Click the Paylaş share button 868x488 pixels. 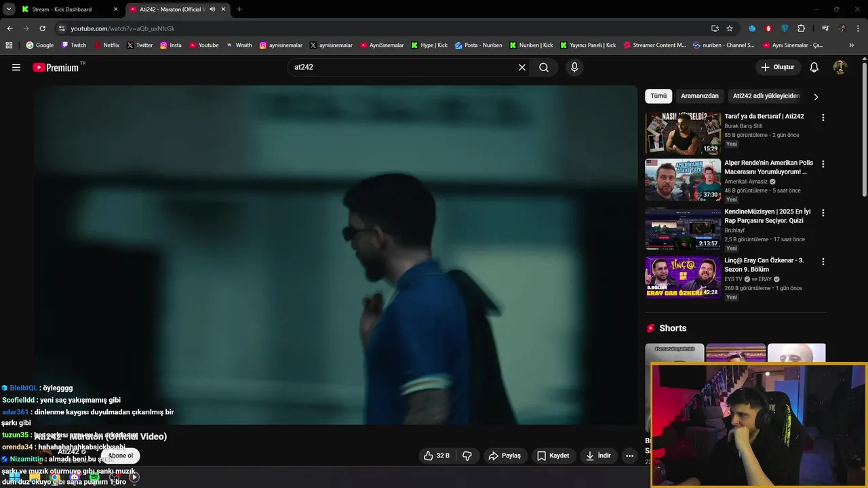tap(505, 455)
